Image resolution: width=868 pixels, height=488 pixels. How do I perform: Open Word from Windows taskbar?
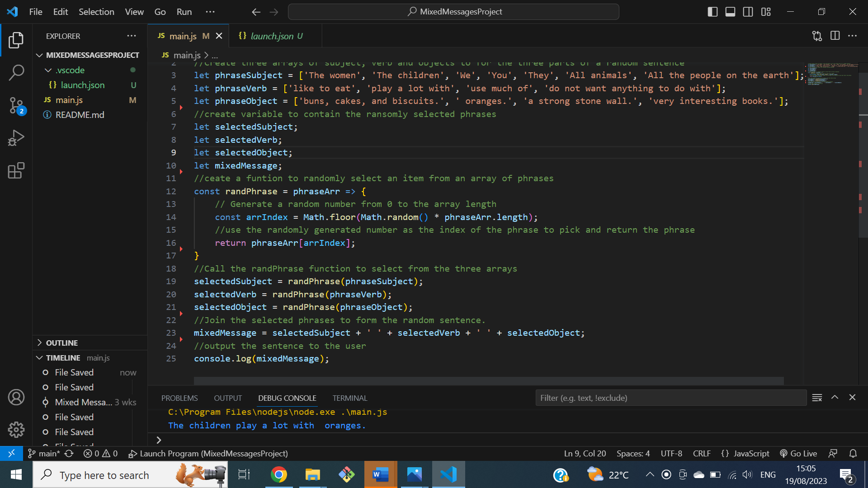click(380, 474)
